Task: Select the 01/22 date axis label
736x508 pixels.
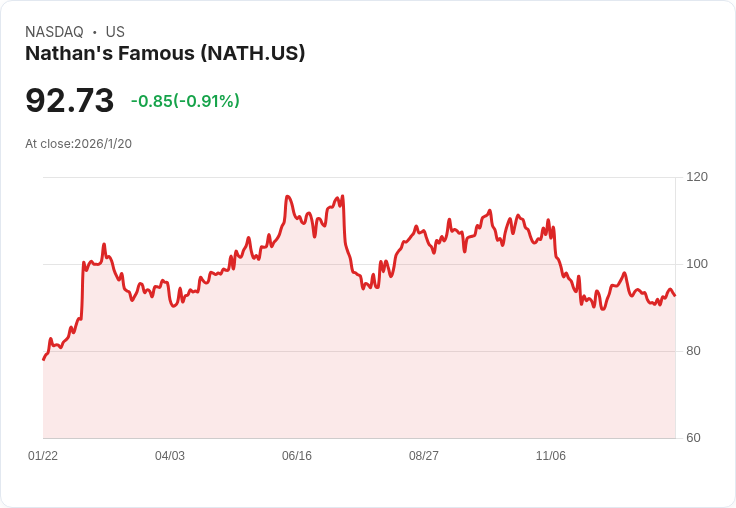Action: 43,456
